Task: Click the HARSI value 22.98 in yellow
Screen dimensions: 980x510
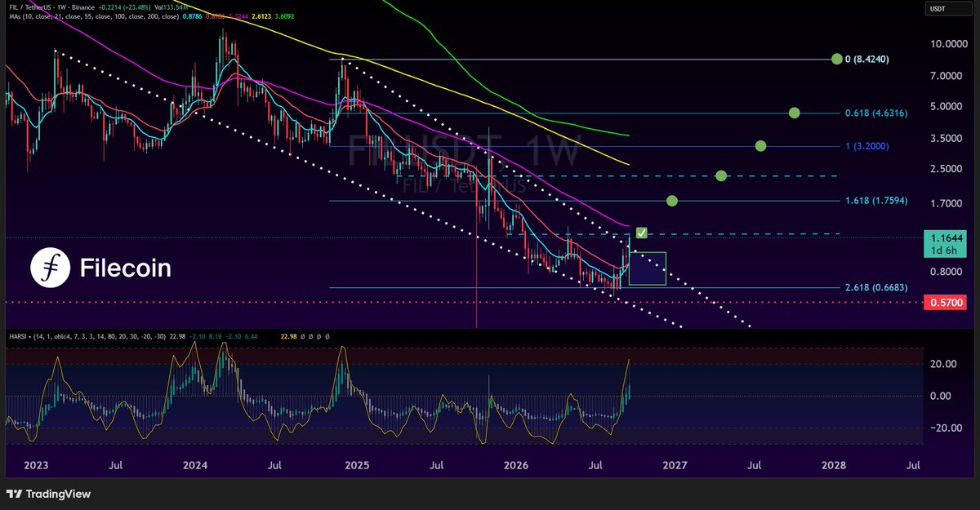Action: [288, 337]
